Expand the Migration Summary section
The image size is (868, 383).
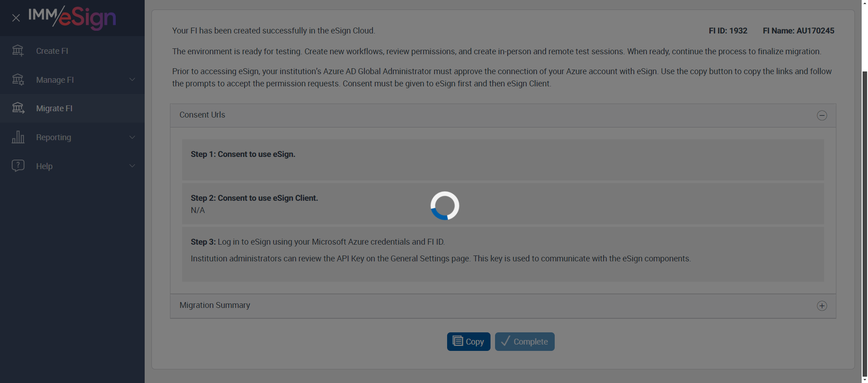coord(821,306)
